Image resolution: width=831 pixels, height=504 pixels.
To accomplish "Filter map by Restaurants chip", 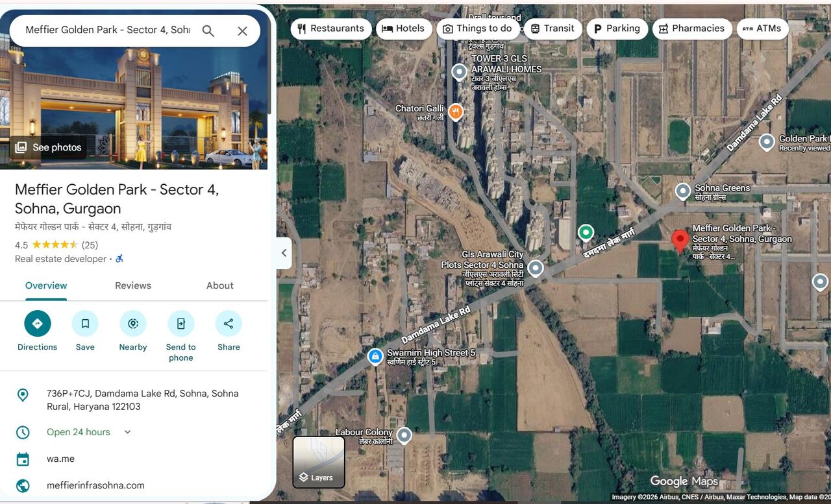I will tap(331, 29).
